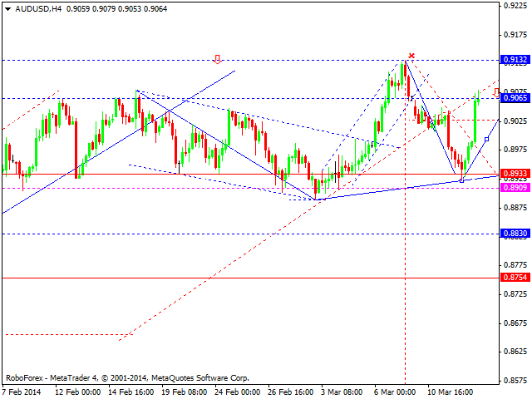The height and width of the screenshot is (399, 532).
Task: Select the 0.8933 red price label
Action: (515, 174)
